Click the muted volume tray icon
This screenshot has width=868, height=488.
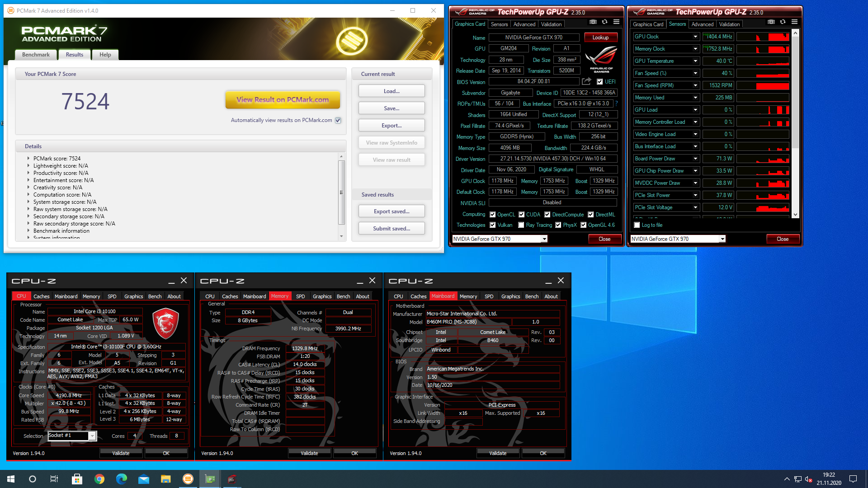click(809, 479)
